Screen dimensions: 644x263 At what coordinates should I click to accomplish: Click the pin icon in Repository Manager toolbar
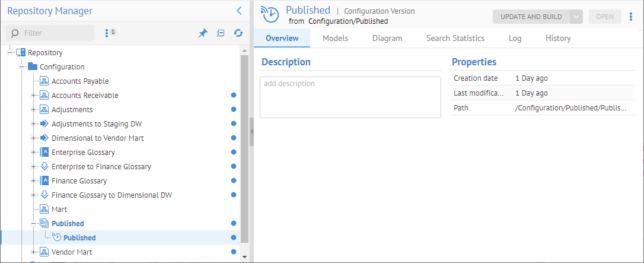[202, 33]
